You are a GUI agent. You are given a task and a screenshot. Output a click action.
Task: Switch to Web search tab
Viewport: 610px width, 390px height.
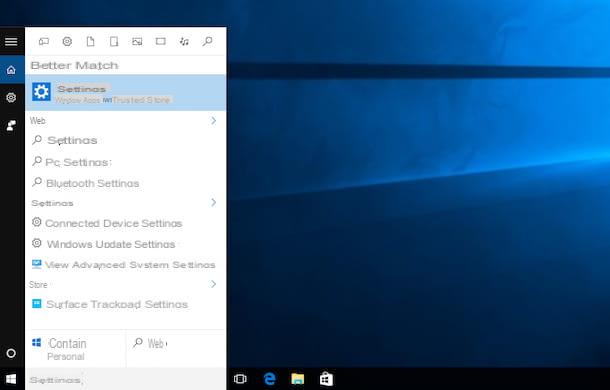pos(176,349)
